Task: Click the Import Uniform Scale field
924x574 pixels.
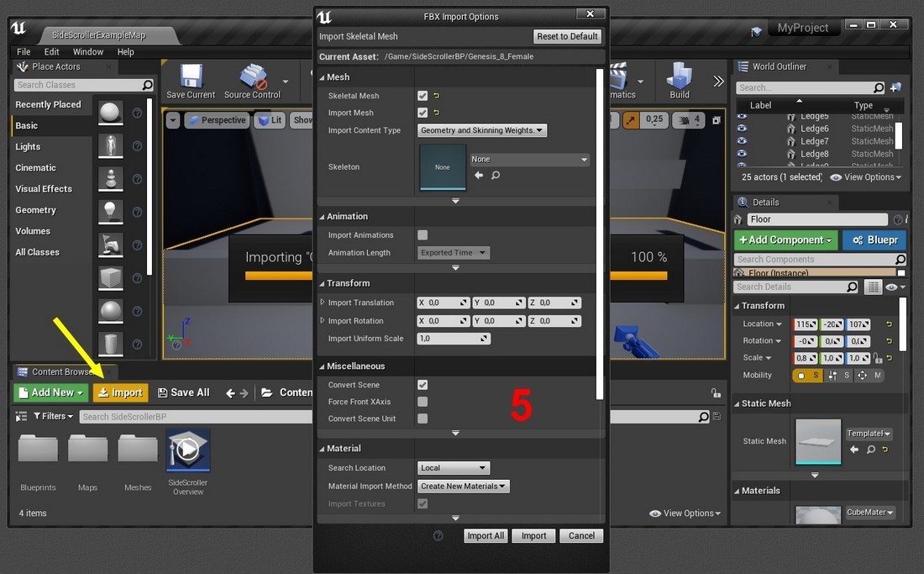Action: tap(454, 339)
